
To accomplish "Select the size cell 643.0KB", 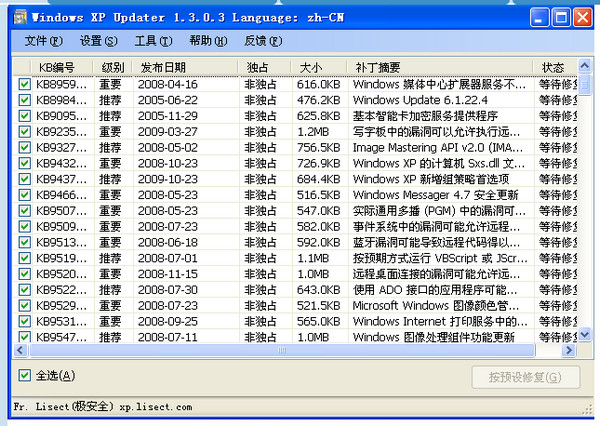I will 318,290.
